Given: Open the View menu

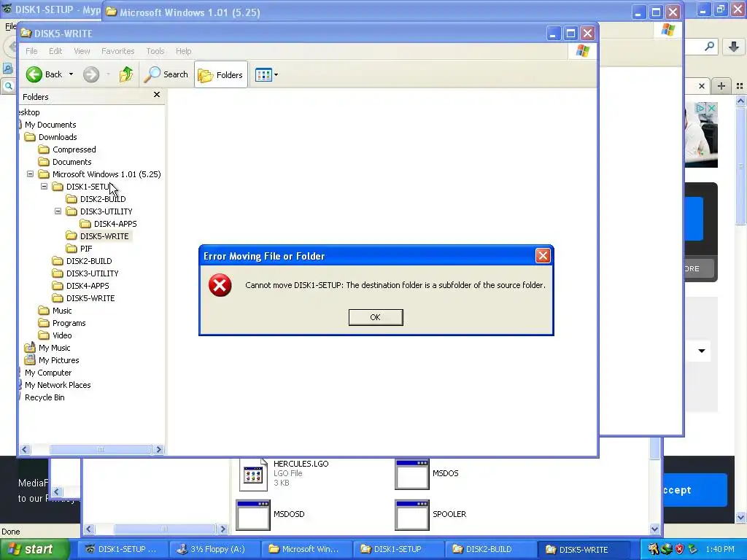Looking at the screenshot, I should click(82, 51).
